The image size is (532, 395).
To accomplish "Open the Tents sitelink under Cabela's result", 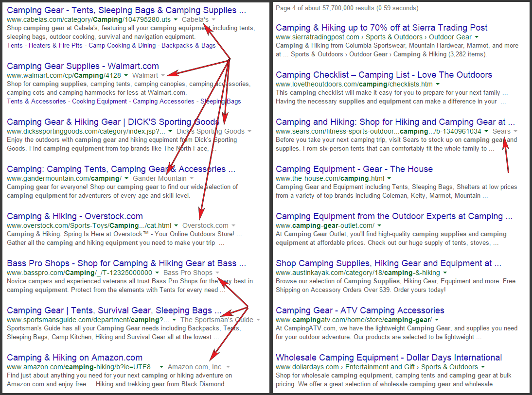I will pos(15,46).
